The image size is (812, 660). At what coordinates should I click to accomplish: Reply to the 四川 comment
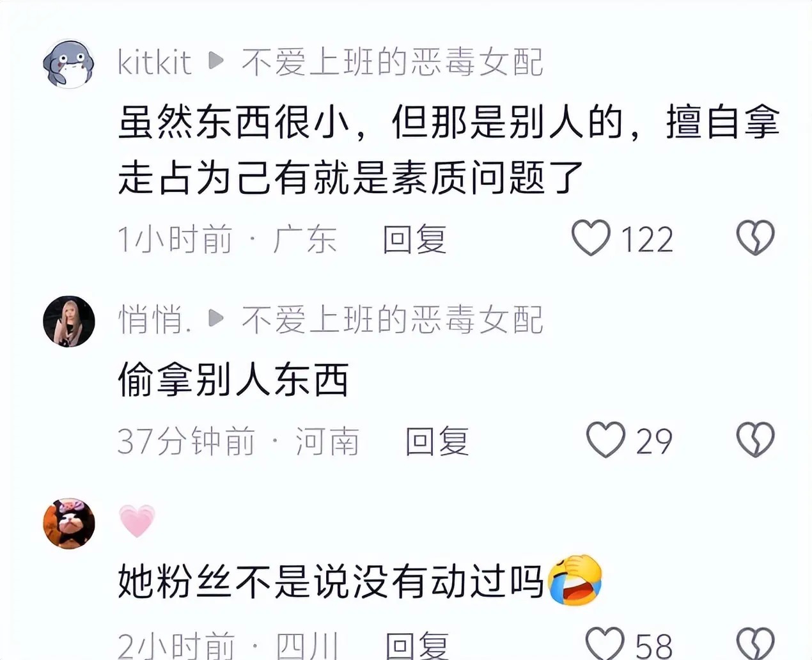tap(417, 645)
